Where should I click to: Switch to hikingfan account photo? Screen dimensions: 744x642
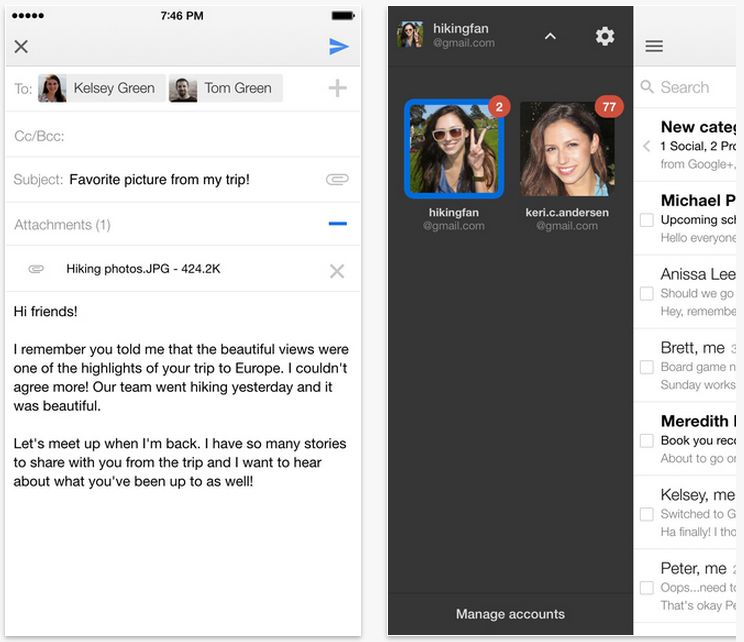pyautogui.click(x=454, y=149)
